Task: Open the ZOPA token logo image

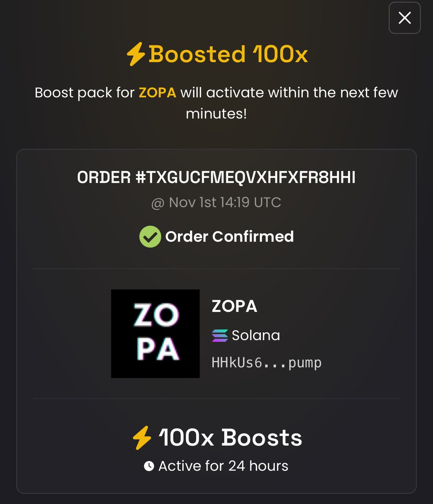Action: click(155, 333)
